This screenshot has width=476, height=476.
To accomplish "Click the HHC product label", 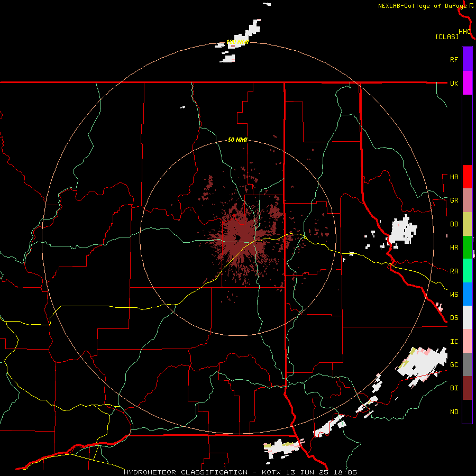I will (x=464, y=32).
